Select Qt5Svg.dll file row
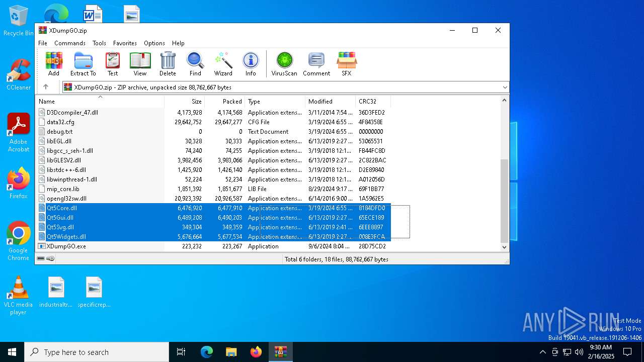 click(213, 227)
